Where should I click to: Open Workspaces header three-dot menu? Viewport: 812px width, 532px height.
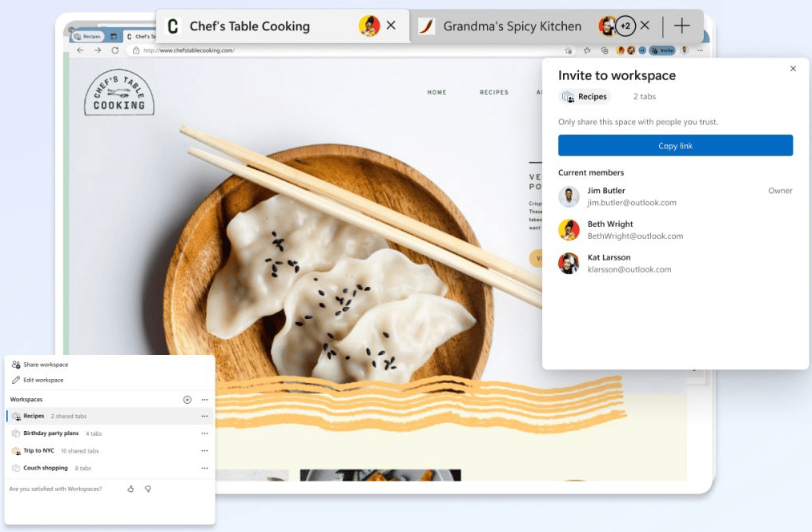(x=204, y=399)
